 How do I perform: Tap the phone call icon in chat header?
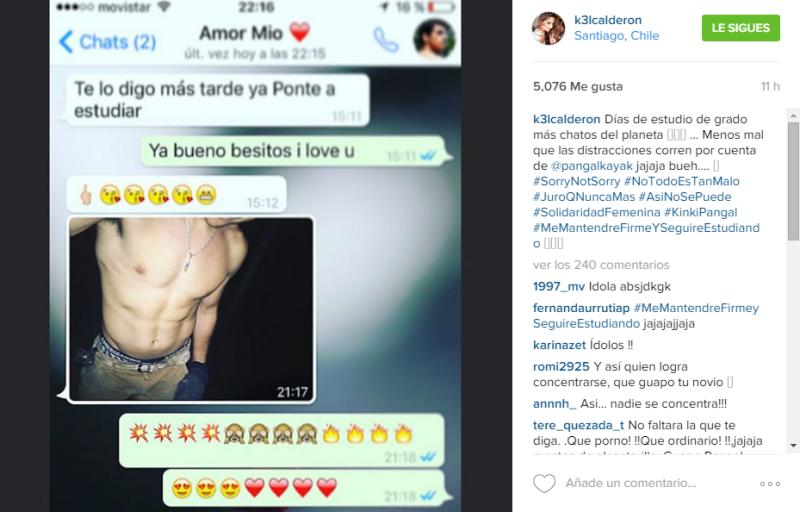(386, 40)
